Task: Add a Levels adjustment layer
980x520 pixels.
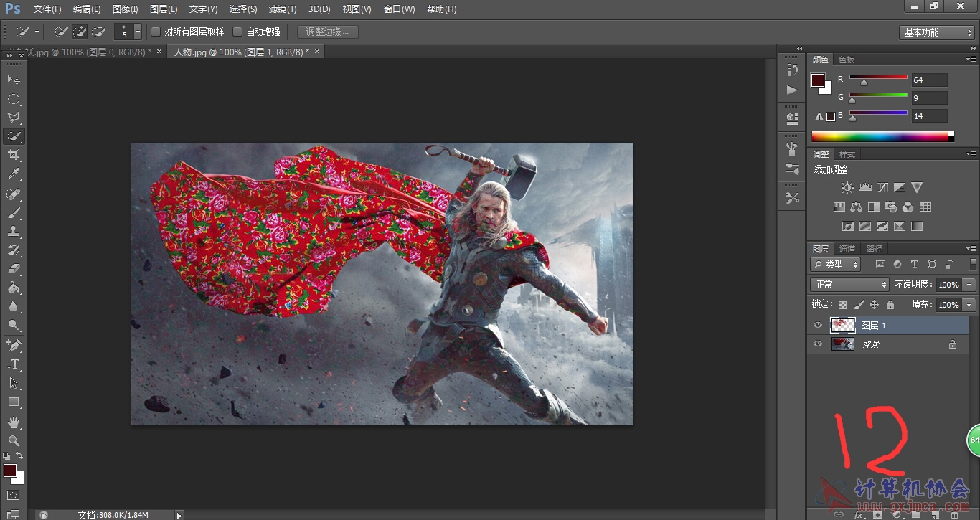Action: tap(864, 187)
